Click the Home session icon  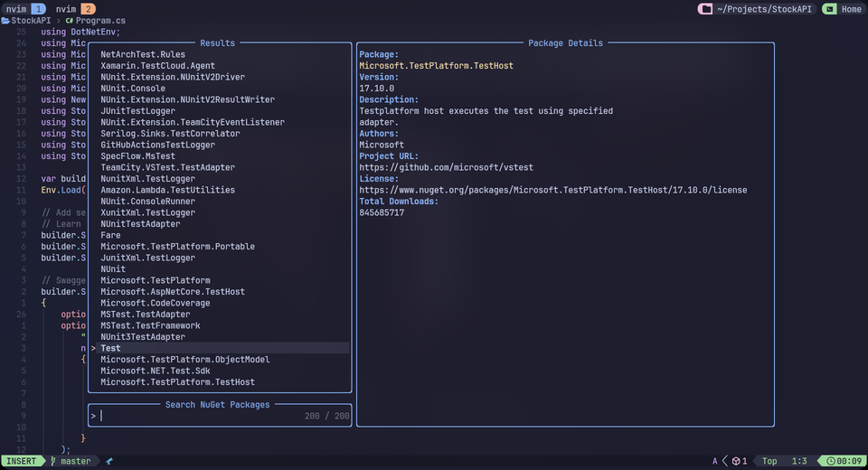click(829, 9)
